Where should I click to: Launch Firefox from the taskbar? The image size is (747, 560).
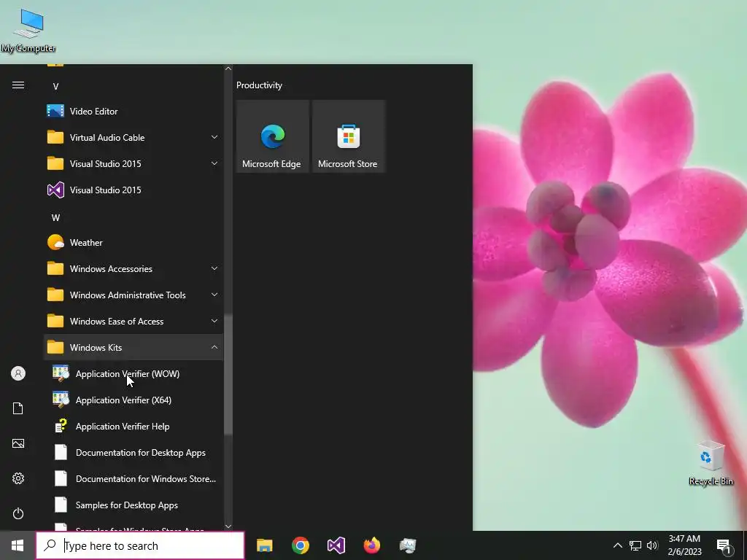[x=371, y=545]
